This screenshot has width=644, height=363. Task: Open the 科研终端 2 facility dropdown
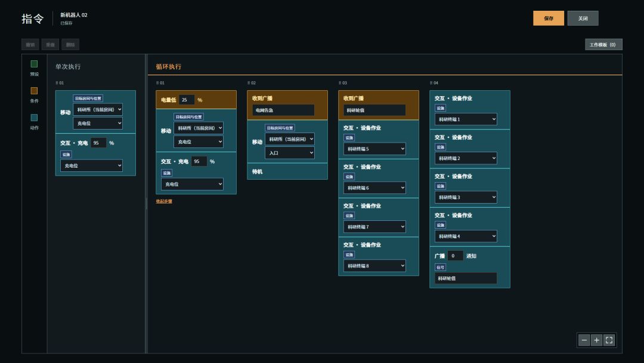tap(466, 158)
